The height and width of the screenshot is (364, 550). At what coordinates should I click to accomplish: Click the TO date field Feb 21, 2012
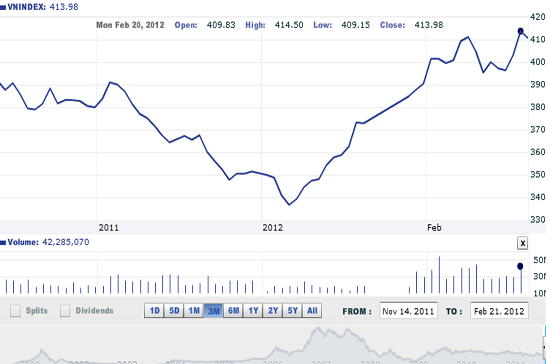pos(499,311)
